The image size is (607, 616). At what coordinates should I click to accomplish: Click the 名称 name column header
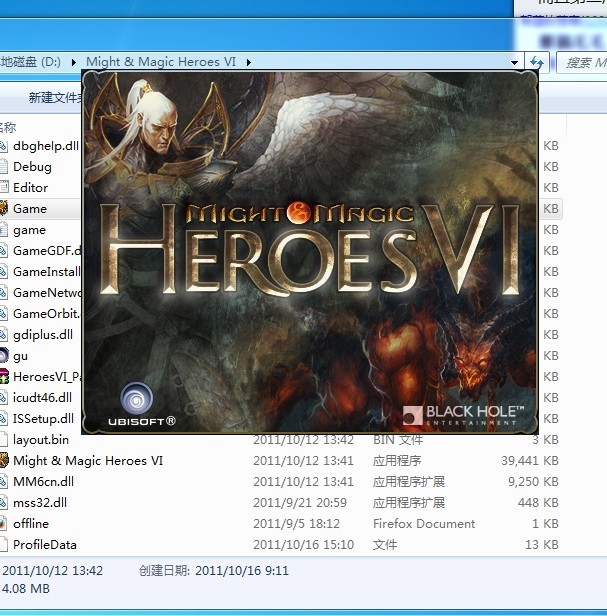[x=8, y=127]
